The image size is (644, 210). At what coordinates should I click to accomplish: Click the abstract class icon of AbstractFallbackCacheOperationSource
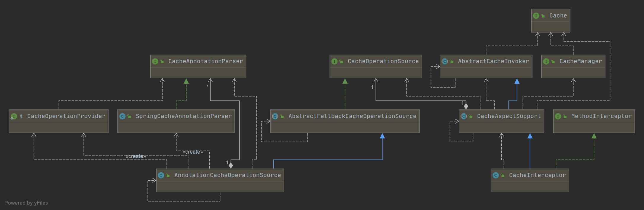275,116
